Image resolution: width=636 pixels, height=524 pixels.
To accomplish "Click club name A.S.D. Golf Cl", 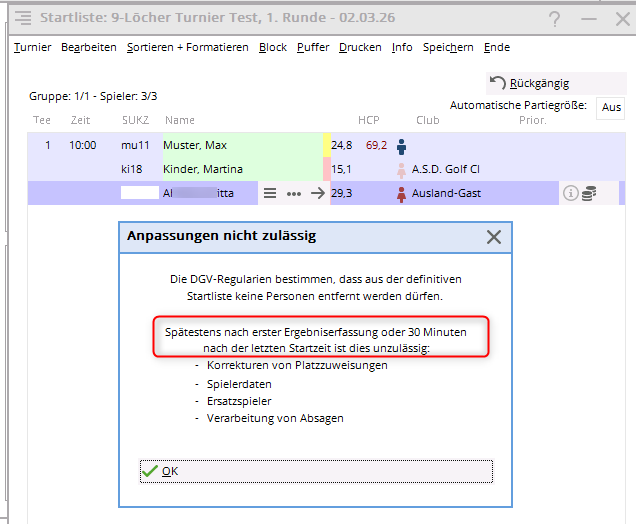I will (446, 169).
